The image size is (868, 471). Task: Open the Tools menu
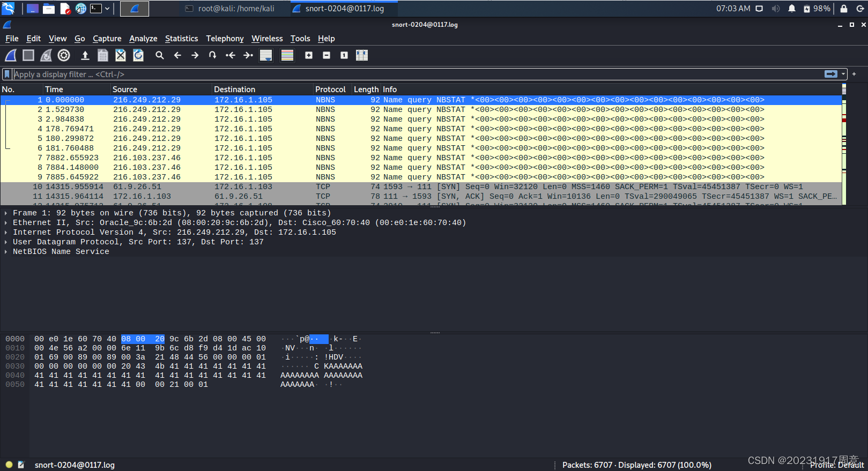300,39
